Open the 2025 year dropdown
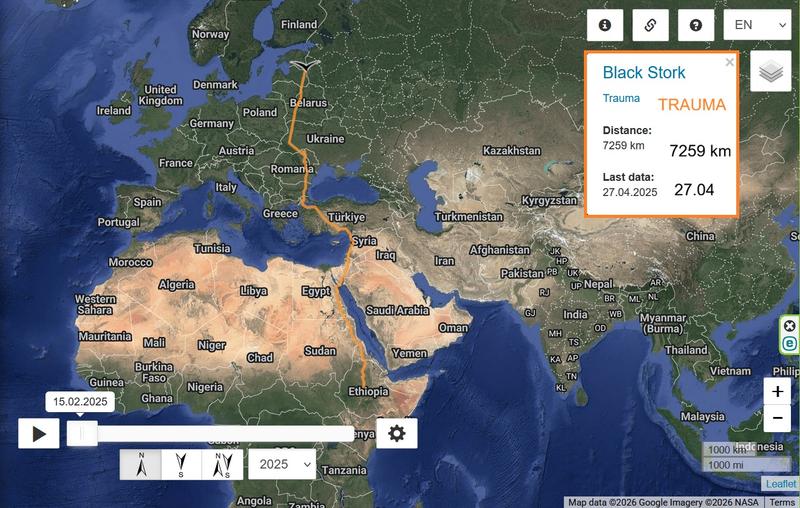This screenshot has height=508, width=800. tap(282, 464)
